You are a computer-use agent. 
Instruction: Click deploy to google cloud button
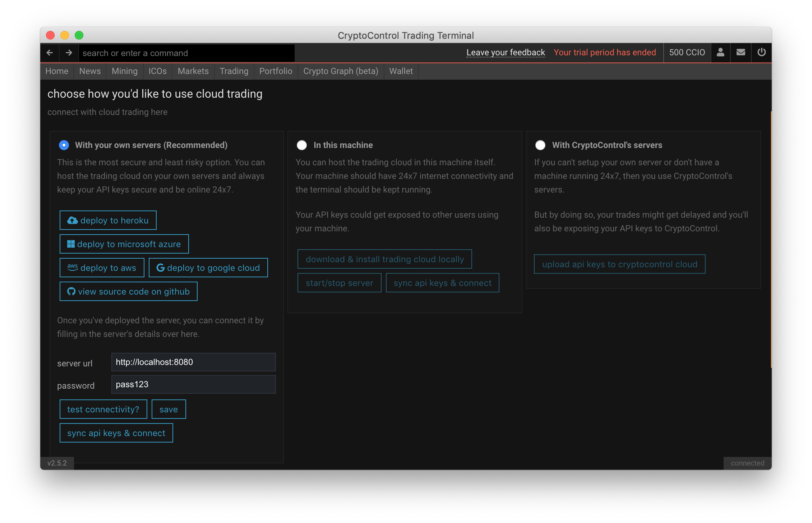click(208, 268)
